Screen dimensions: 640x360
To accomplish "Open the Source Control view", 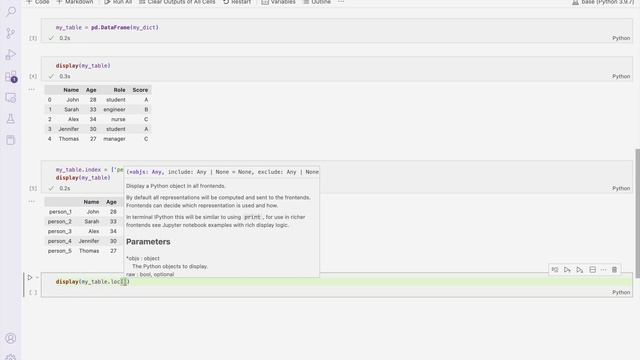I will 11,33.
